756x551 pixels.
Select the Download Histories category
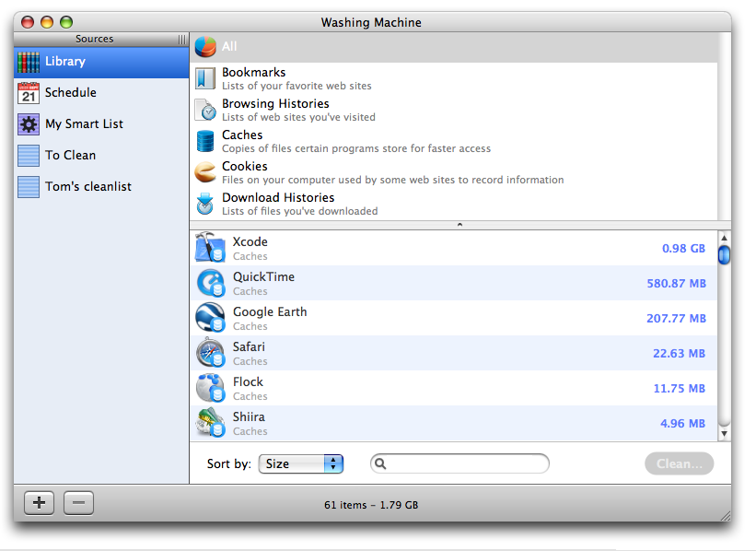[454, 204]
